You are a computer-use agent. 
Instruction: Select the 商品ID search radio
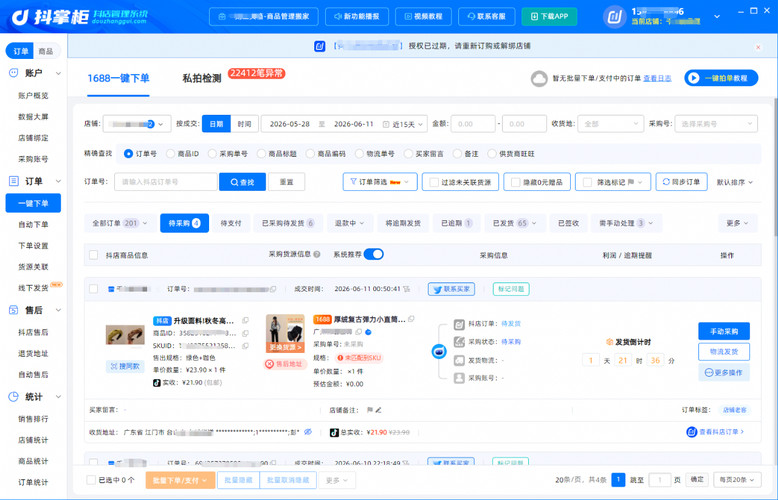pos(170,154)
